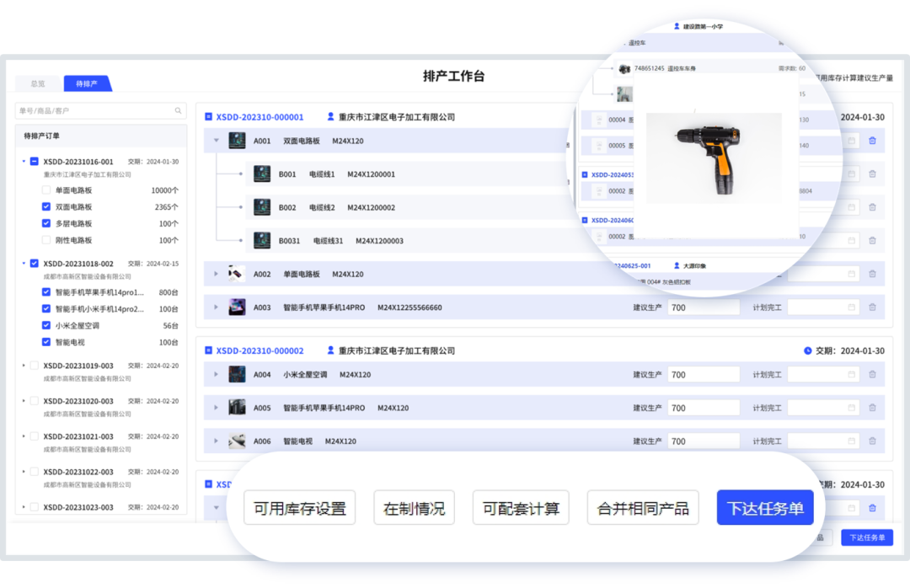The height and width of the screenshot is (588, 910).
Task: Collapse the A001 双面电路板 item
Action: pyautogui.click(x=217, y=141)
